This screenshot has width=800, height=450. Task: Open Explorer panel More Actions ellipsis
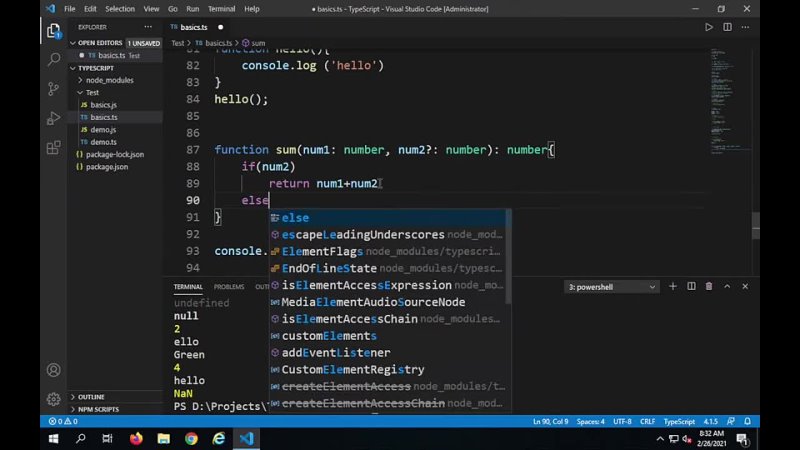coord(148,27)
